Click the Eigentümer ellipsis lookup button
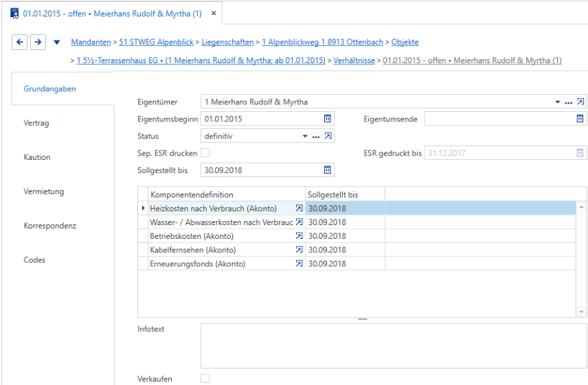 pos(569,102)
